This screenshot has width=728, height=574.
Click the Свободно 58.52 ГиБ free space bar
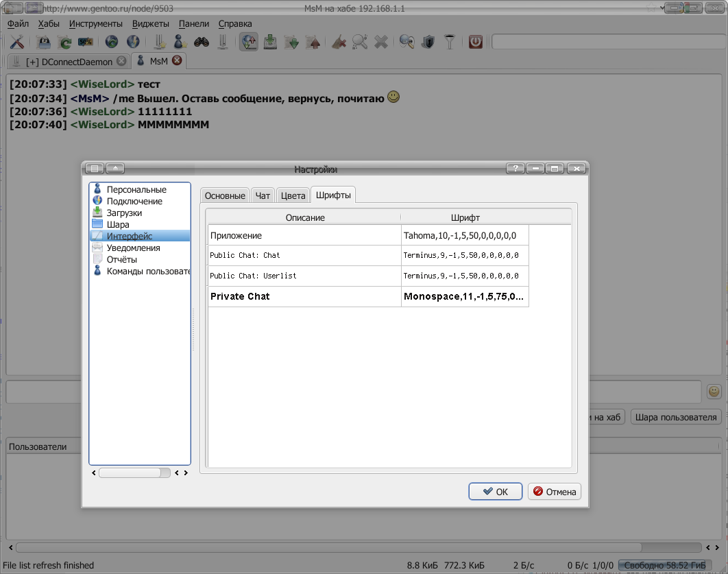[x=665, y=565]
